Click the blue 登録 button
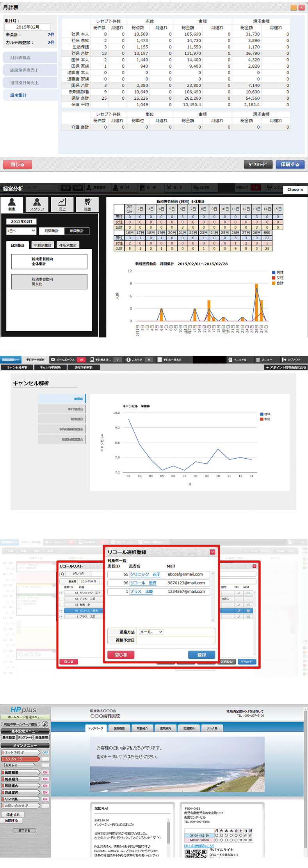308x868 pixels. point(201,655)
